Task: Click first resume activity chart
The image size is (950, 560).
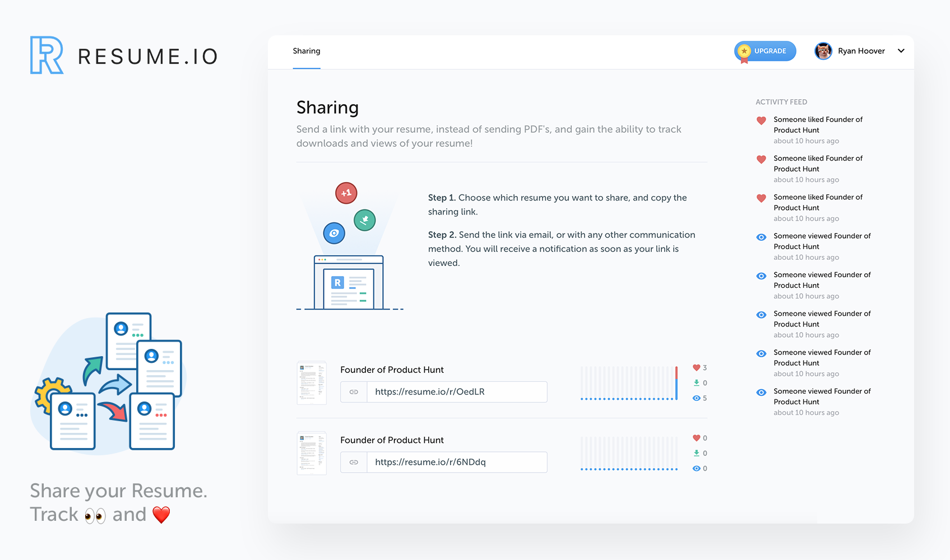Action: pyautogui.click(x=629, y=383)
